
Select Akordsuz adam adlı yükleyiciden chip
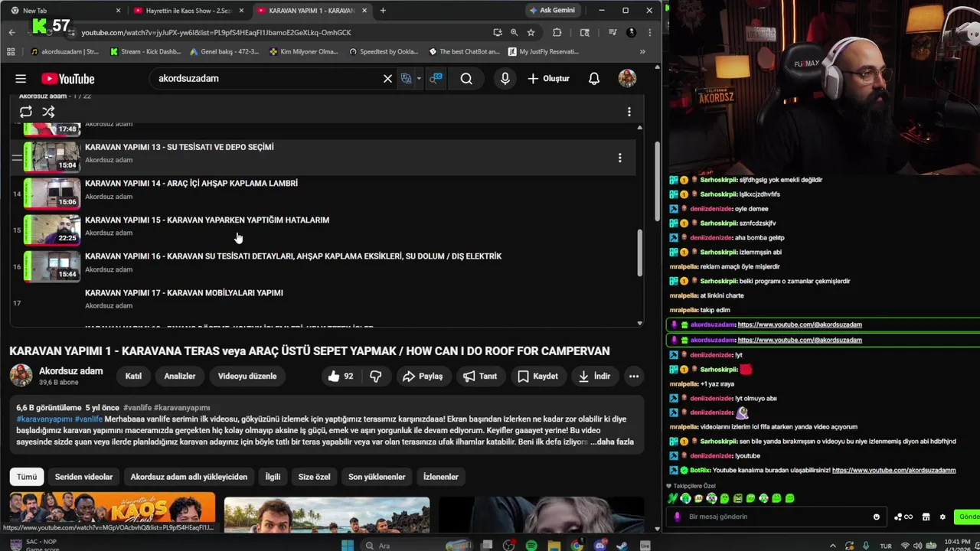tap(189, 477)
